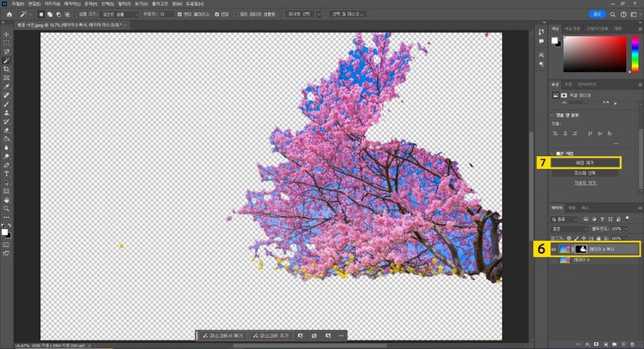644x349 pixels.
Task: Click Subtract from mask in bottom bar
Action: [x=223, y=336]
